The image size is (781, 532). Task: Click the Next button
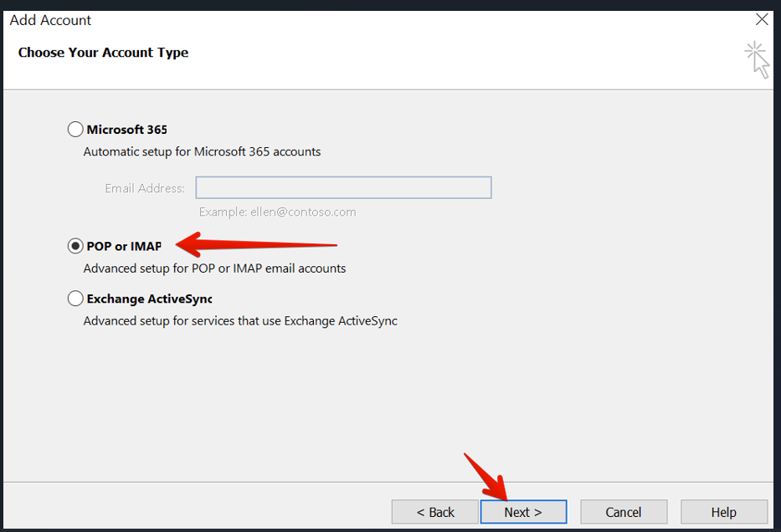(x=523, y=512)
